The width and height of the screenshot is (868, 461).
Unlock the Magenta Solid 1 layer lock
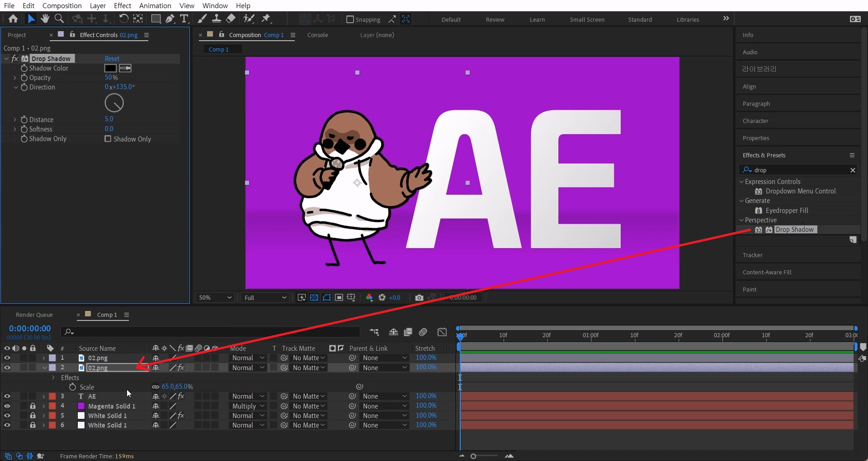click(33, 406)
